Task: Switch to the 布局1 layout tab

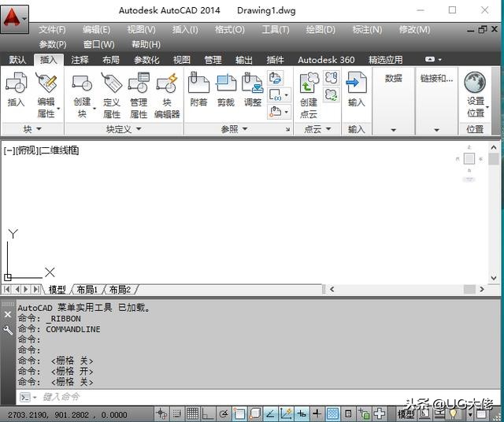Action: tap(87, 290)
